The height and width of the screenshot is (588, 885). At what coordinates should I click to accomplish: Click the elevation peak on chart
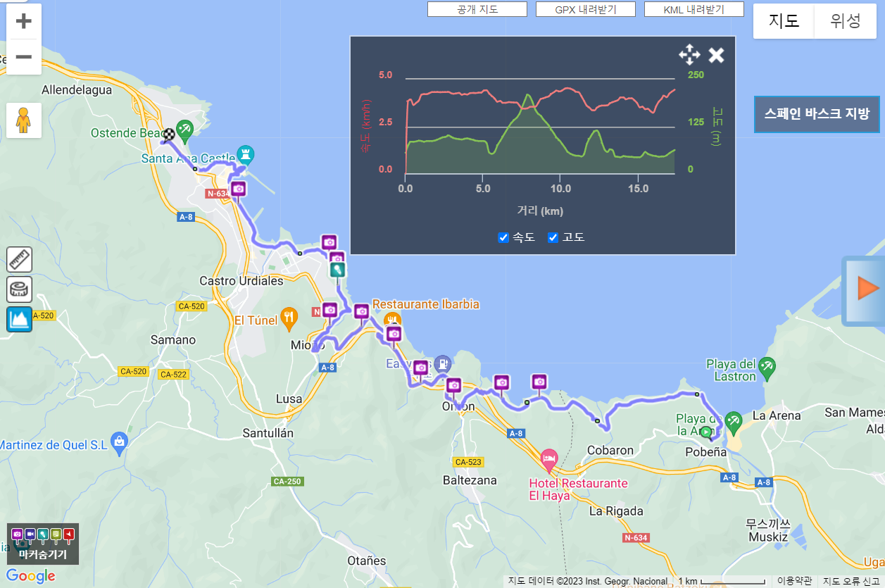click(527, 96)
